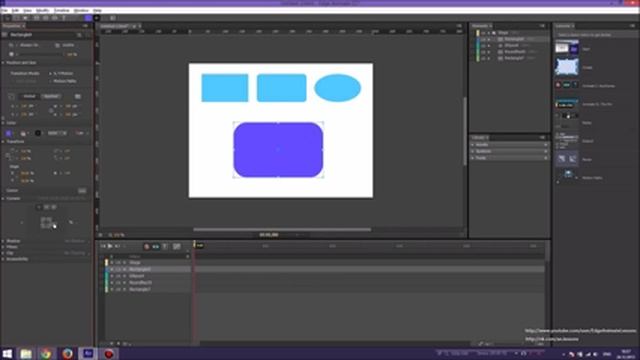Click the Applied positioning button
Viewport: 640px width, 360px height.
pyautogui.click(x=51, y=96)
